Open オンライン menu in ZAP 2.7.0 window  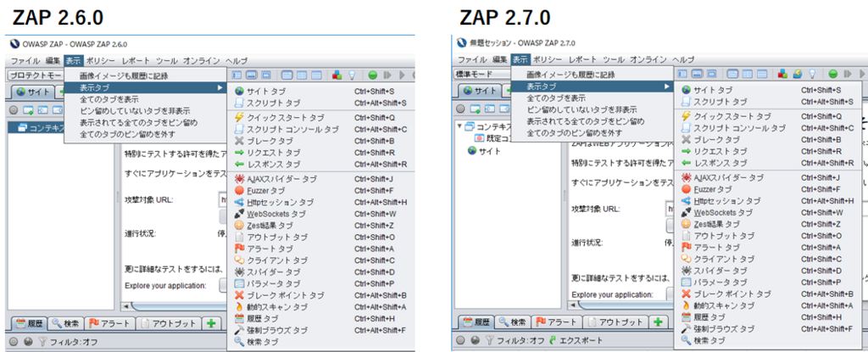pos(648,59)
